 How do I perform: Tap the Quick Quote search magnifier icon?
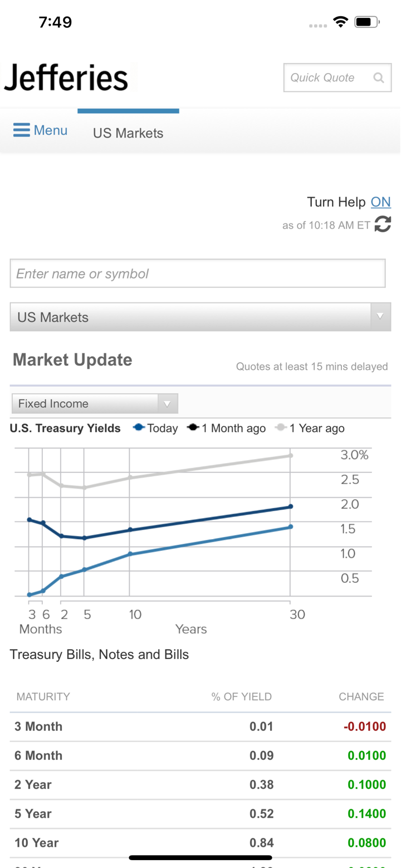click(379, 78)
